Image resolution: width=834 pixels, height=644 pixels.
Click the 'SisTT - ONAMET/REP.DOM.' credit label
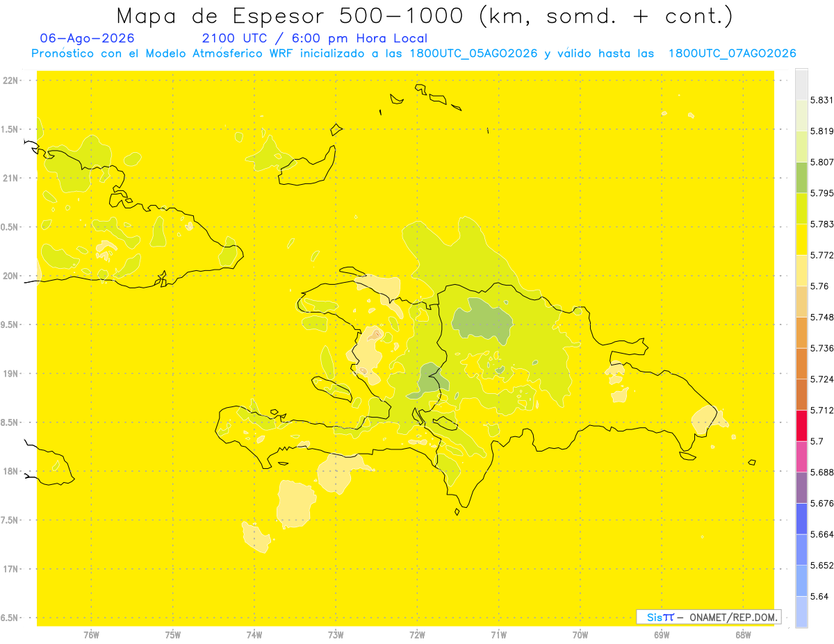(708, 617)
